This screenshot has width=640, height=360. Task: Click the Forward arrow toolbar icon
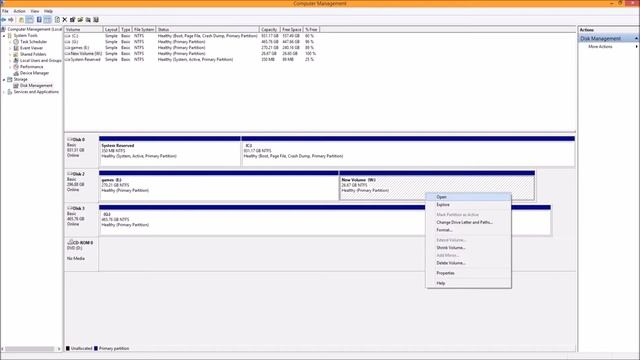click(11, 20)
